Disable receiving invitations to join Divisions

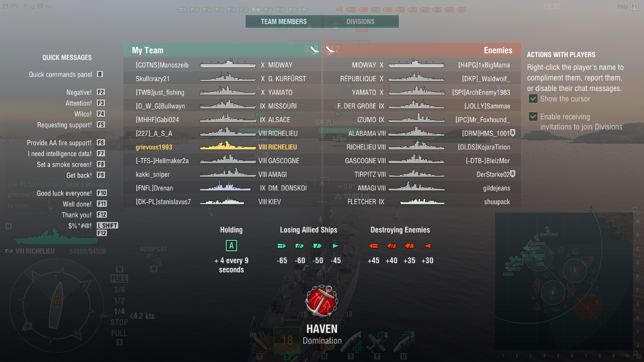[533, 116]
